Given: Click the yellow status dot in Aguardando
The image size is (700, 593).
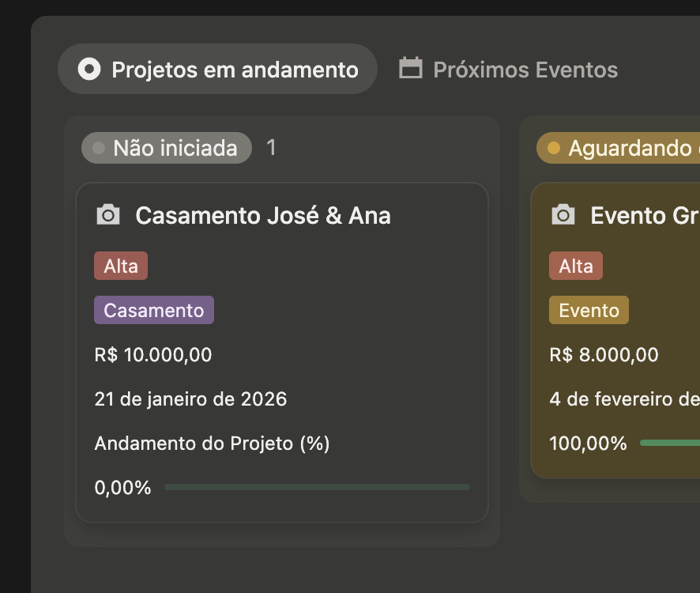Looking at the screenshot, I should 554,148.
